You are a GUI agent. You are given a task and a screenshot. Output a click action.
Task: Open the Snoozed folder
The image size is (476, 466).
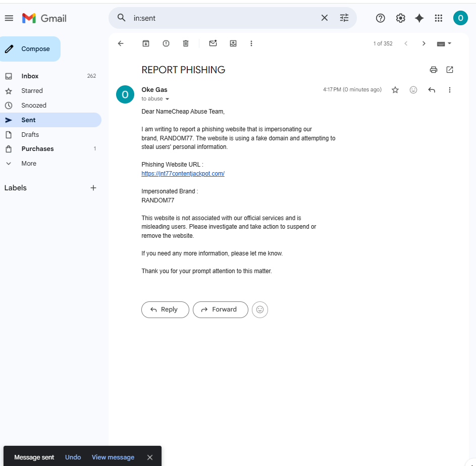click(x=50, y=106)
